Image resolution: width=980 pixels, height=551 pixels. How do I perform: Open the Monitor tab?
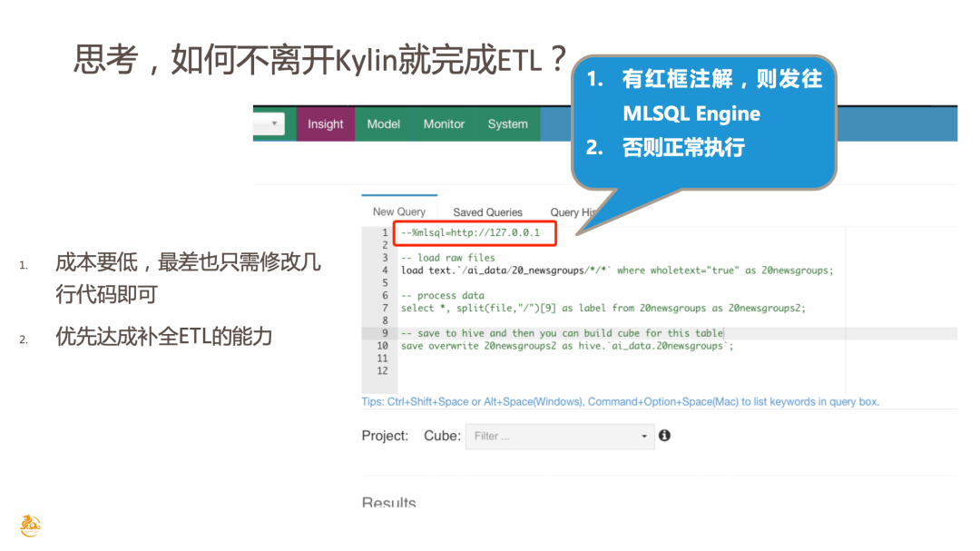coord(444,123)
